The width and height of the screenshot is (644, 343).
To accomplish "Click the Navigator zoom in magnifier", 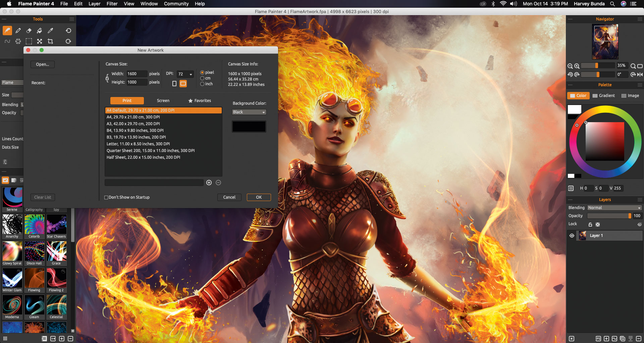I will coord(577,66).
